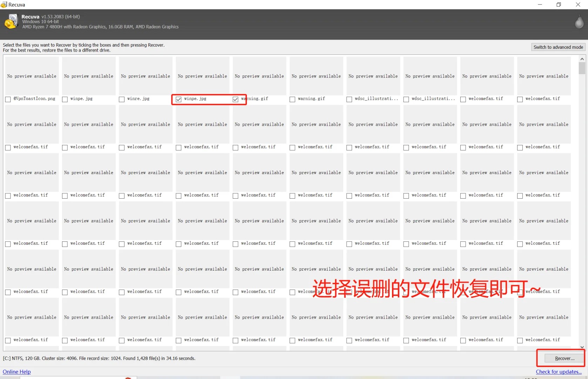Click the file name "winre.jpg"
The width and height of the screenshot is (588, 379).
coord(138,99)
